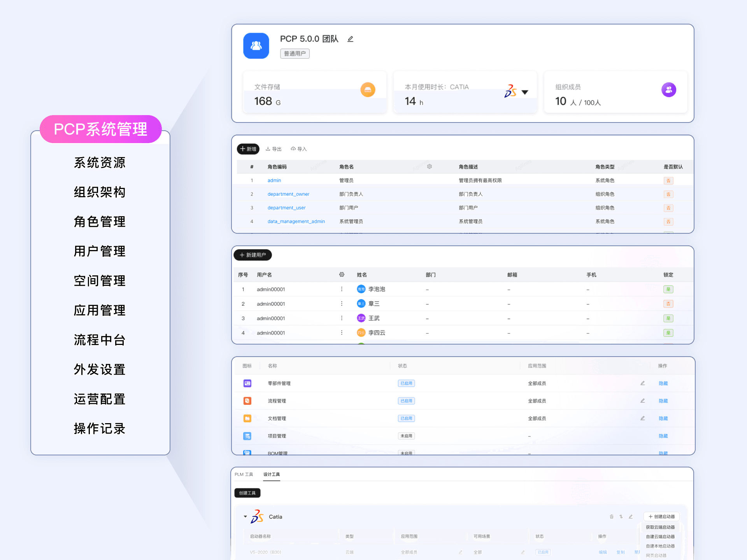
Task: Click the 新建用户 button
Action: click(x=253, y=255)
